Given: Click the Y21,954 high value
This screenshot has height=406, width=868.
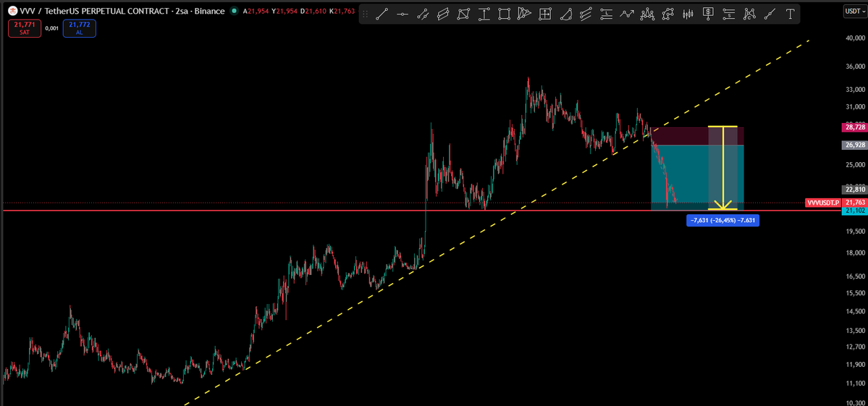Looking at the screenshot, I should (285, 11).
